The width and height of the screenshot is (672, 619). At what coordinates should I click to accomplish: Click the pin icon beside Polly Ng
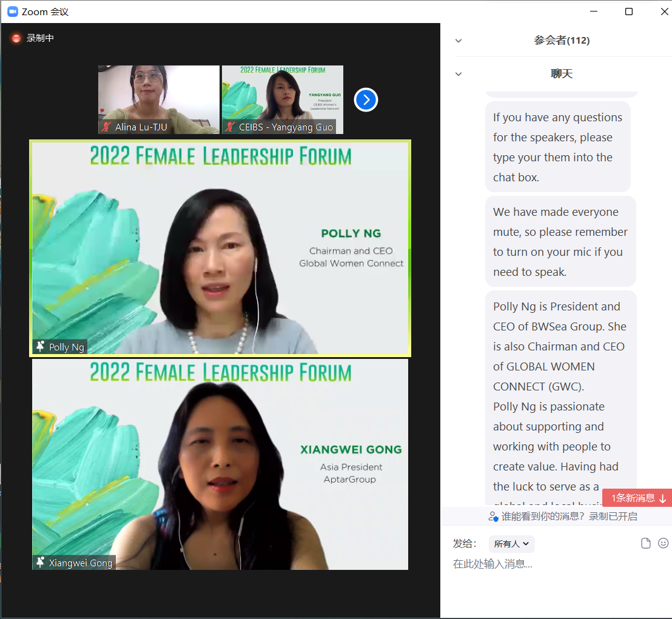[40, 347]
